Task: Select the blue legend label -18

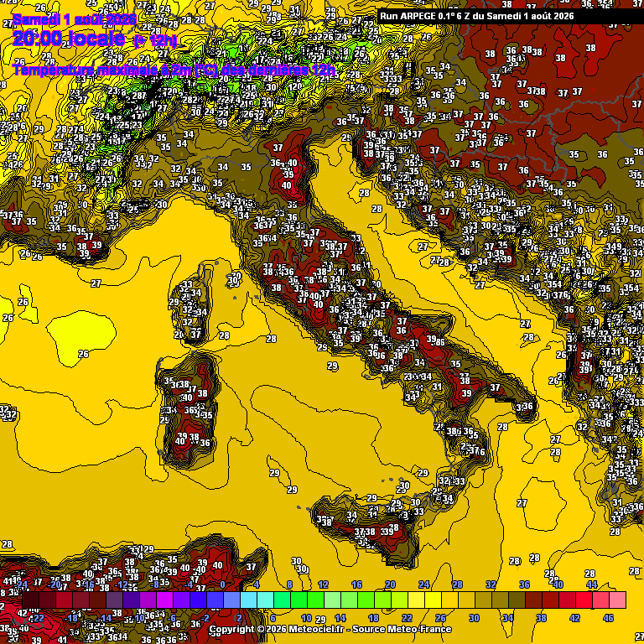Action: [71, 618]
